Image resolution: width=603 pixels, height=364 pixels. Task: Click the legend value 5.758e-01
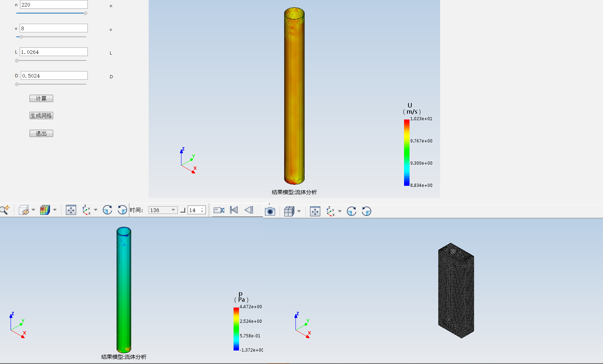pyautogui.click(x=250, y=336)
